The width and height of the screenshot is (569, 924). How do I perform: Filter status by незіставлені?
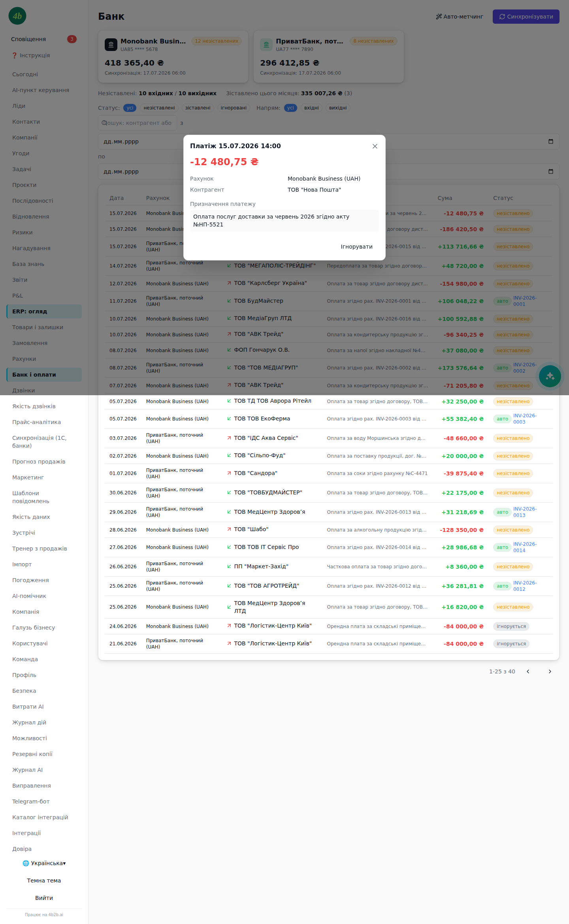coord(159,108)
